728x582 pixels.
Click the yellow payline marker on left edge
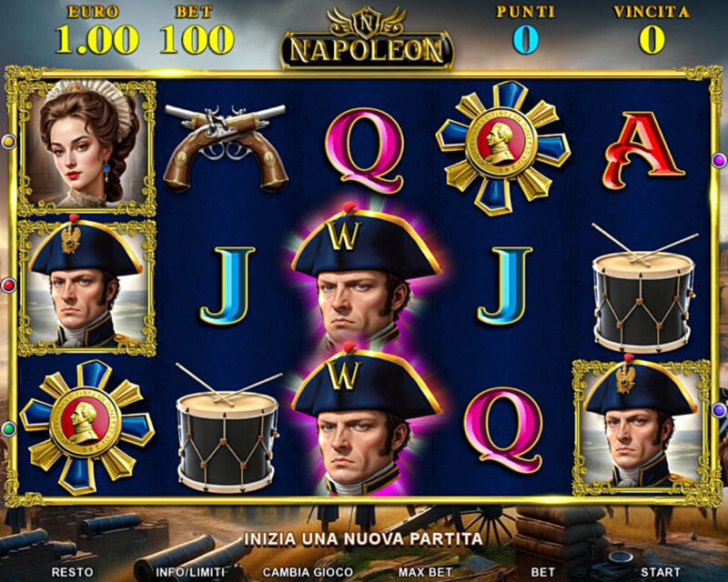[x=8, y=141]
